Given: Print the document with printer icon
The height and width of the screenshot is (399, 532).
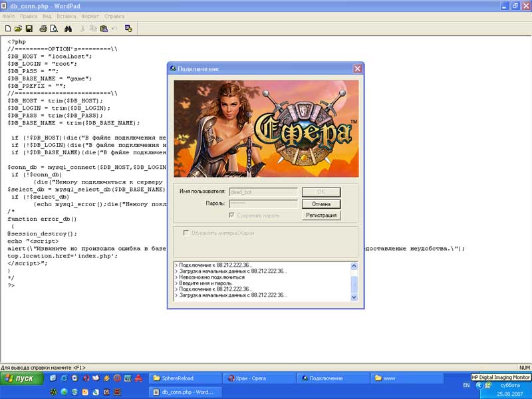Looking at the screenshot, I should pos(43,29).
